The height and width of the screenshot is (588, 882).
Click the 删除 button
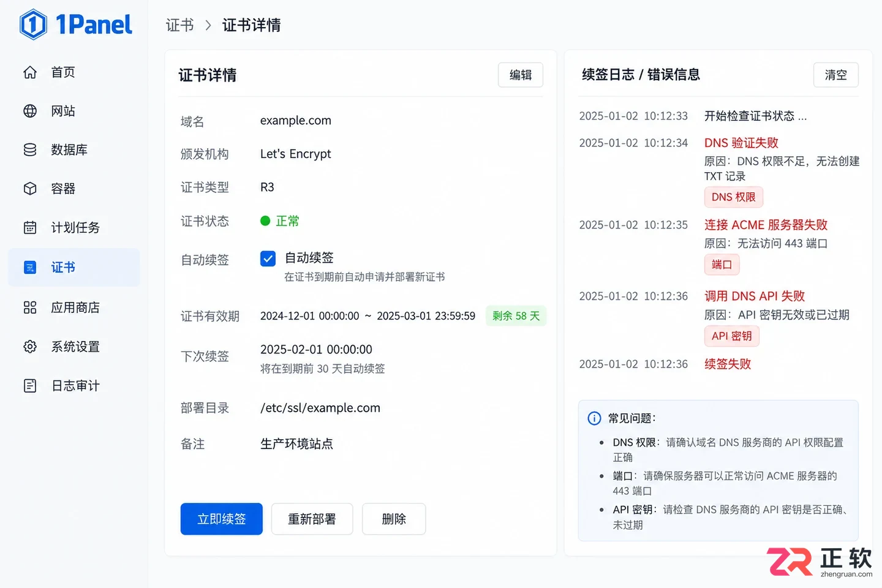click(x=394, y=519)
